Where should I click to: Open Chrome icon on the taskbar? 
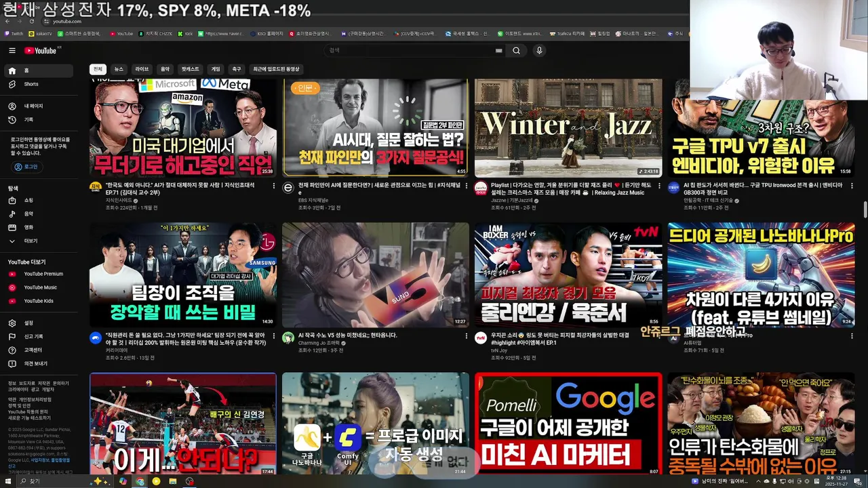140,481
